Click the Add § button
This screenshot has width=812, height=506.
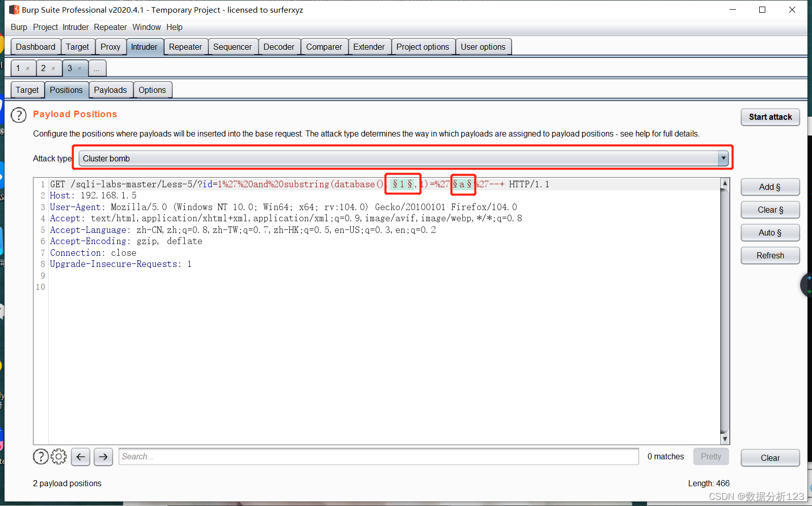point(770,187)
